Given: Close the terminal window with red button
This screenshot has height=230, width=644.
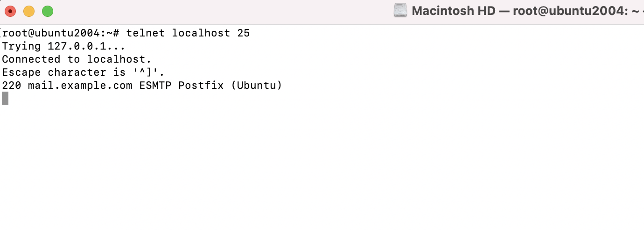Looking at the screenshot, I should [x=10, y=11].
